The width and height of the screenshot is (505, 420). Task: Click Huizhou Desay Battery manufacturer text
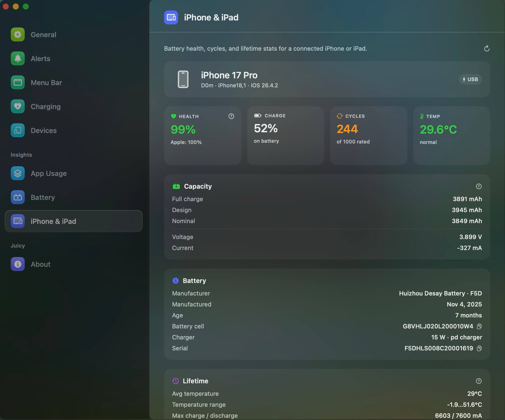[440, 293]
